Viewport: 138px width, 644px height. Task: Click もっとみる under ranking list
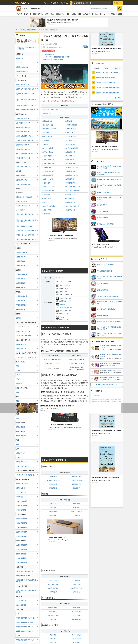point(118,98)
